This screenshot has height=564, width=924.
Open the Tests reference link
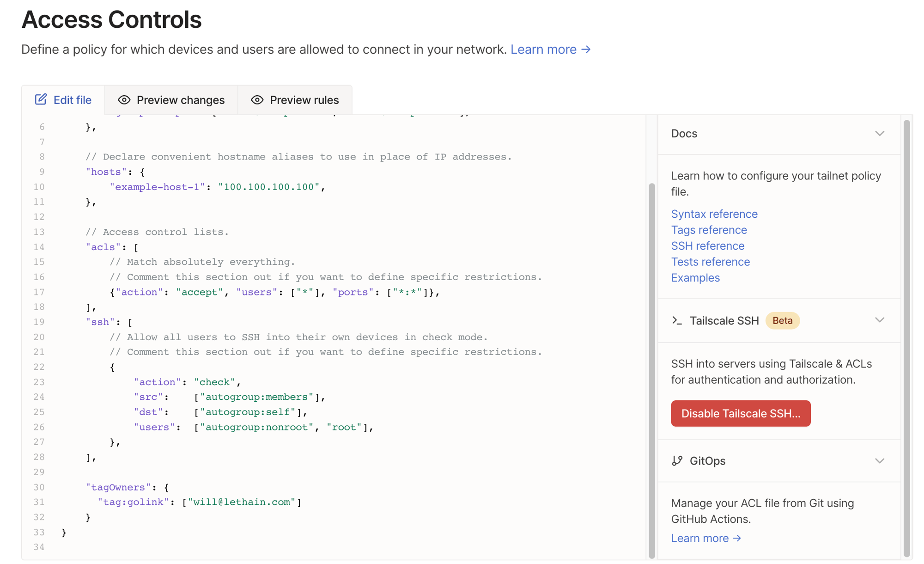pyautogui.click(x=710, y=262)
